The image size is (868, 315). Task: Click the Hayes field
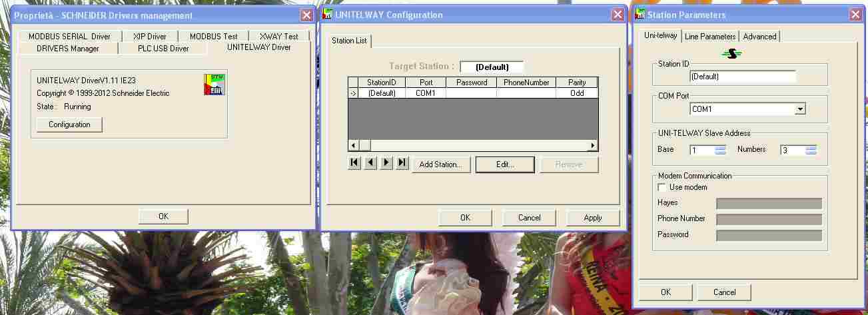[x=769, y=203]
